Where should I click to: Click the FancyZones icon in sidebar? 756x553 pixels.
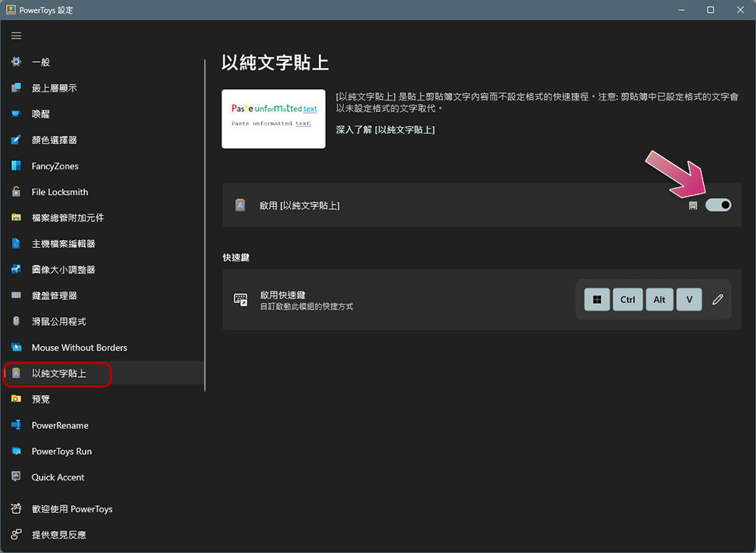click(x=16, y=166)
